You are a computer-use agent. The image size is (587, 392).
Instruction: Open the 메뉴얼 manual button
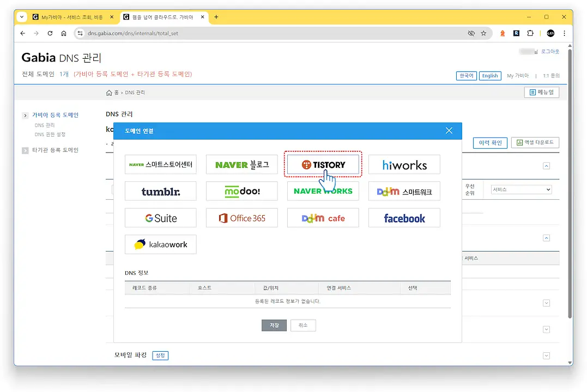click(x=541, y=93)
